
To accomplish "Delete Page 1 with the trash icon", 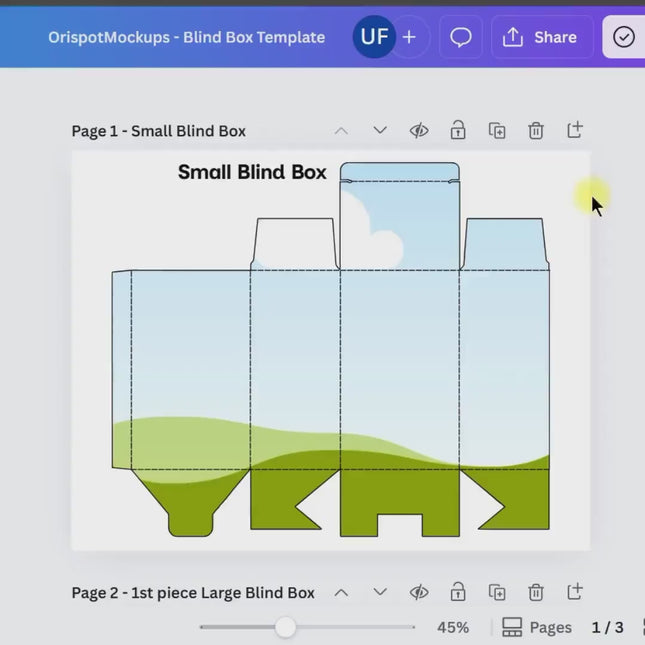I will pyautogui.click(x=536, y=131).
